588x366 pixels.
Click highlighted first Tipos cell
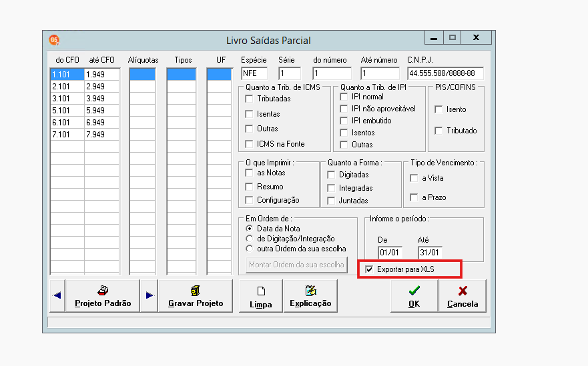tap(181, 74)
